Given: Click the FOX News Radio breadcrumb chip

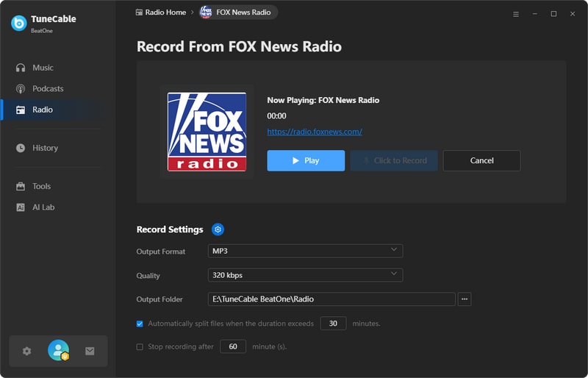Looking at the screenshot, I should click(238, 13).
